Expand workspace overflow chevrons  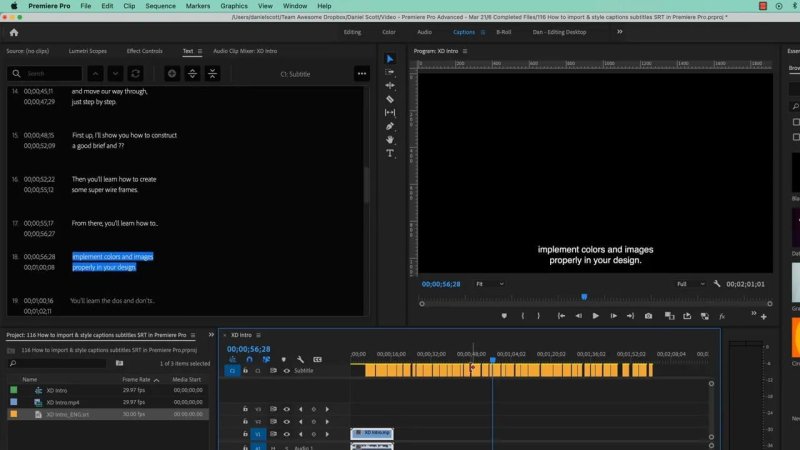(620, 32)
